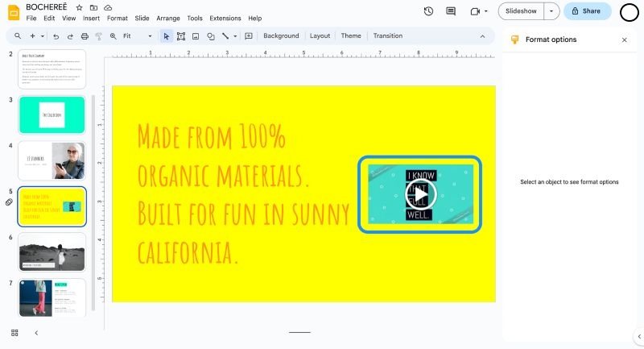
Task: Insert a text box
Action: click(180, 36)
